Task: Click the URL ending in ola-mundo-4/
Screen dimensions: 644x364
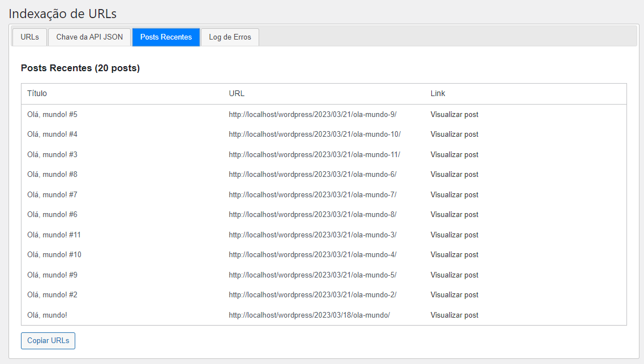Action: [x=312, y=255]
